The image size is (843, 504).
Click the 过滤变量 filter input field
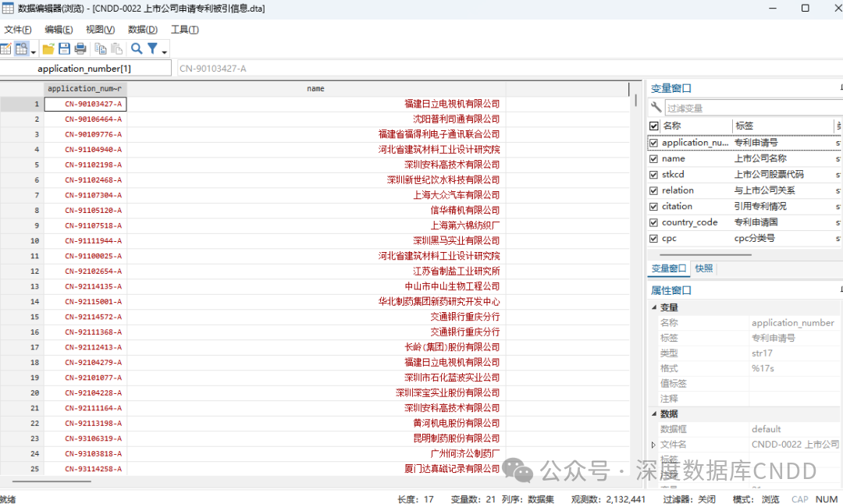[x=749, y=108]
